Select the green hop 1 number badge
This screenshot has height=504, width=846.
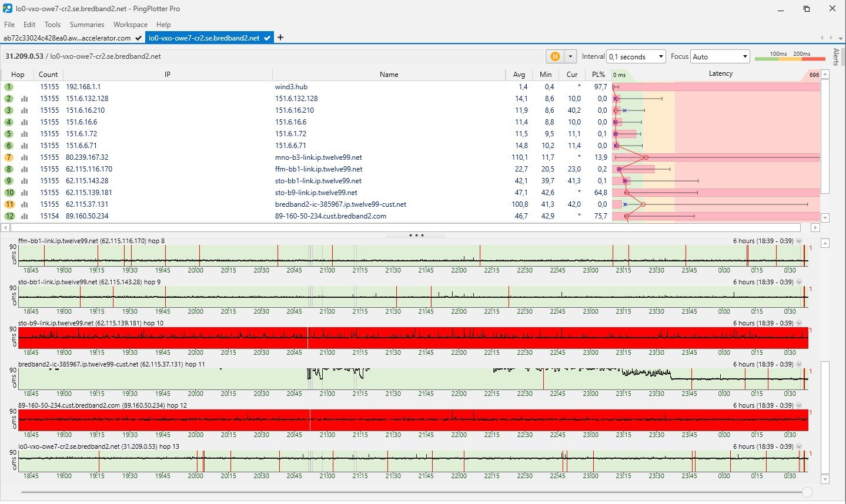coord(9,87)
